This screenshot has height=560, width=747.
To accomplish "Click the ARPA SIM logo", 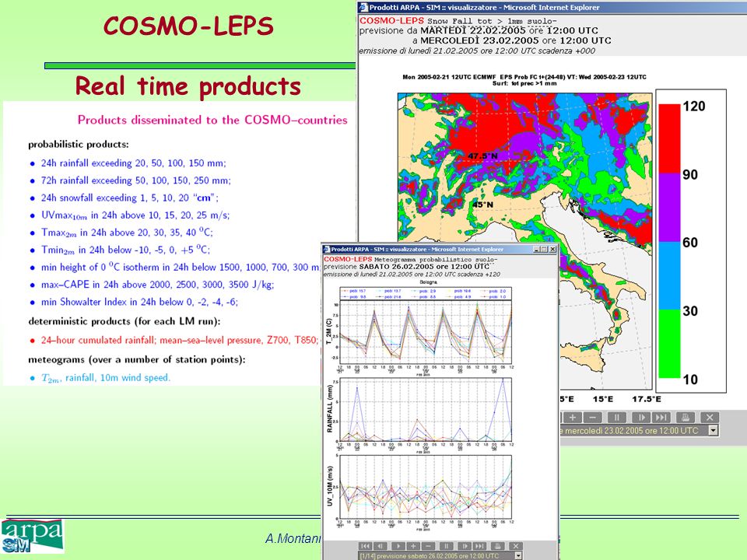I will [33, 536].
